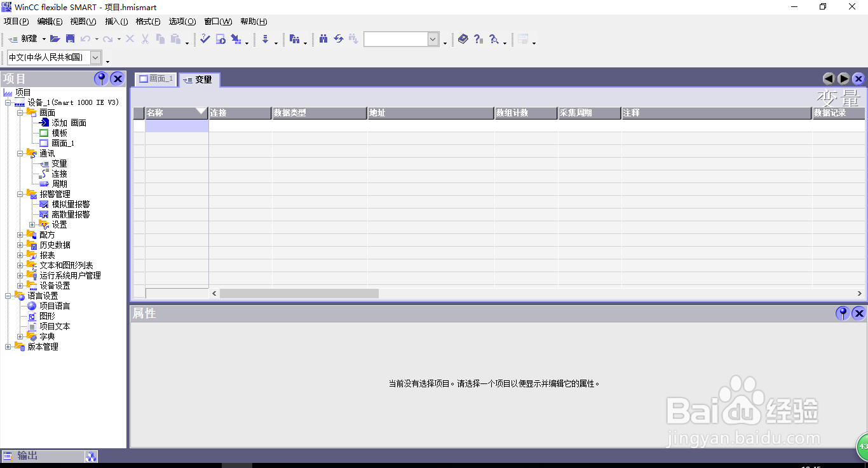Collapse the 设备_1(Smart 1000 IE V3) node
Image resolution: width=868 pixels, height=468 pixels.
(x=8, y=102)
